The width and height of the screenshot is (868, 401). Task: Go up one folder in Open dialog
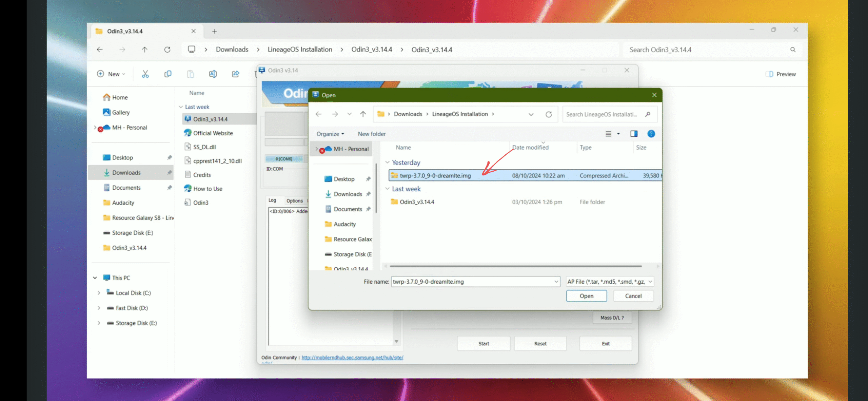[363, 114]
